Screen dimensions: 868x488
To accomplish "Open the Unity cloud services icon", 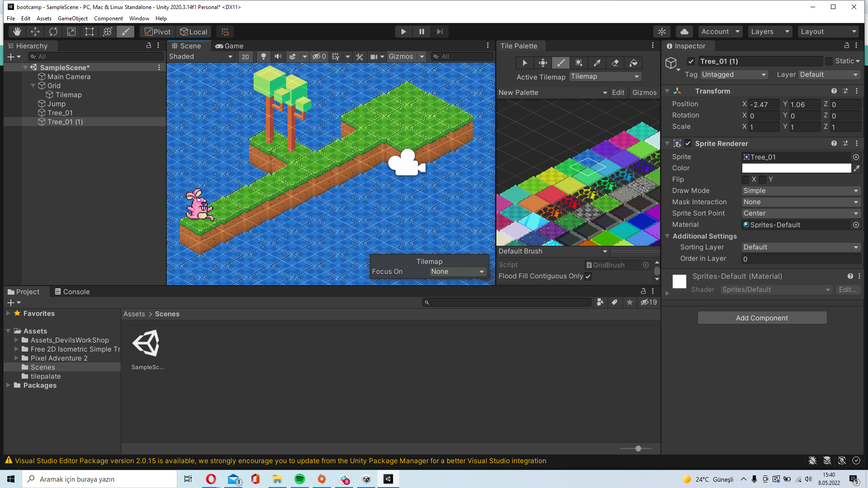I will click(684, 31).
